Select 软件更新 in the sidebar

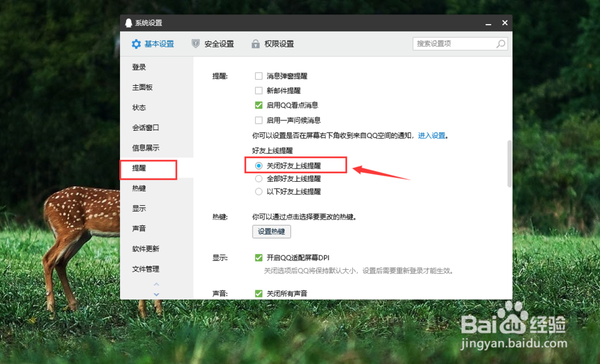click(x=157, y=249)
